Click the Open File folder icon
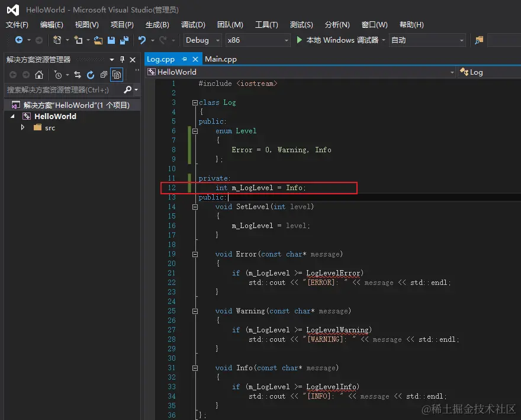521x420 pixels. (x=98, y=40)
